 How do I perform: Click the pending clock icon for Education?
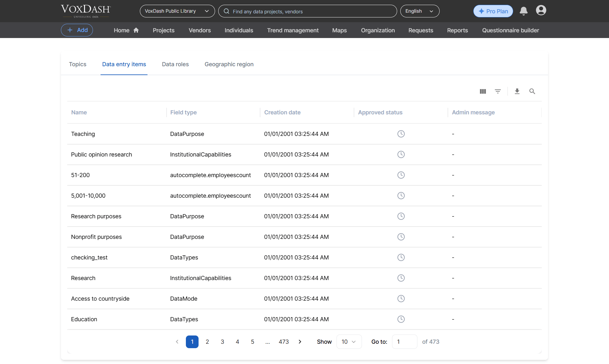click(401, 319)
